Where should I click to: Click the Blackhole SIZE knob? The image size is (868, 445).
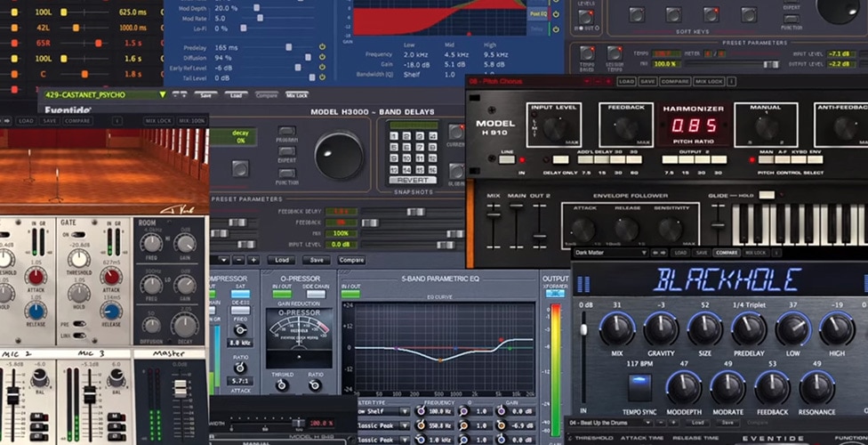pyautogui.click(x=704, y=328)
